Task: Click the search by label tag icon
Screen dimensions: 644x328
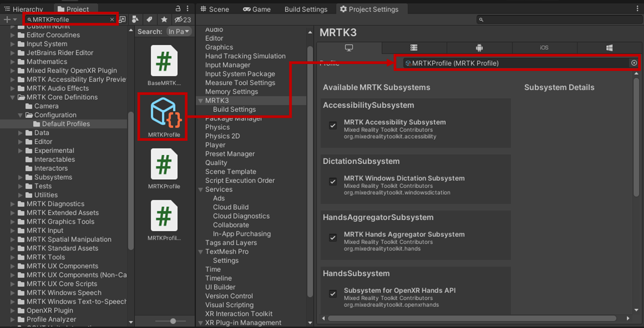Action: [150, 19]
